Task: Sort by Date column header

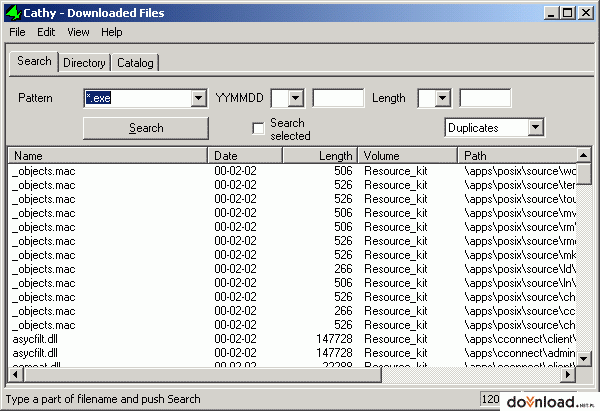Action: (245, 156)
